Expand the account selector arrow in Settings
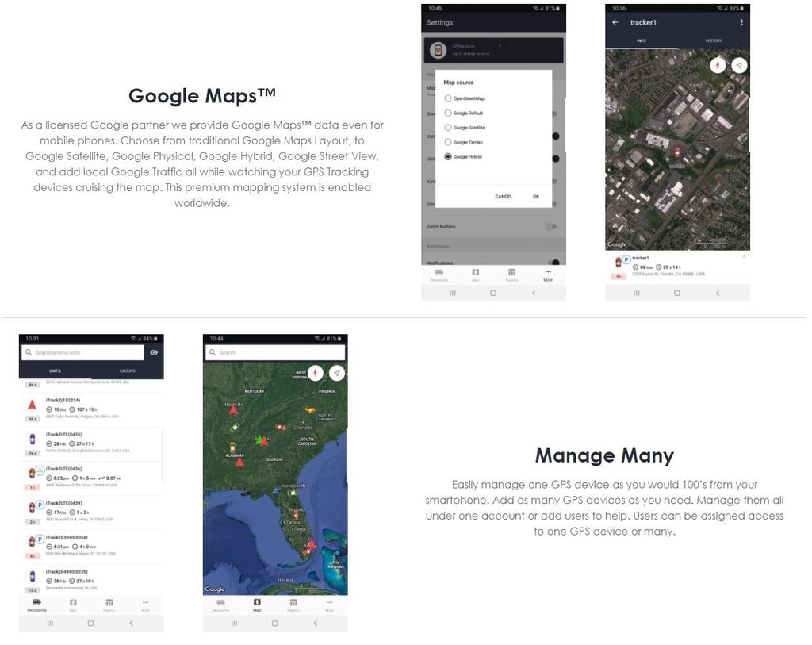The image size is (812, 645). point(500,47)
